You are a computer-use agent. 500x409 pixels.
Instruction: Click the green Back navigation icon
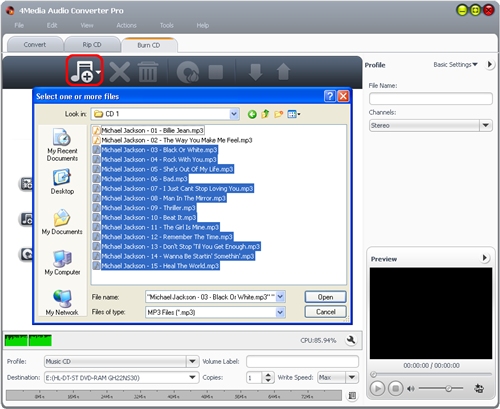[252, 114]
